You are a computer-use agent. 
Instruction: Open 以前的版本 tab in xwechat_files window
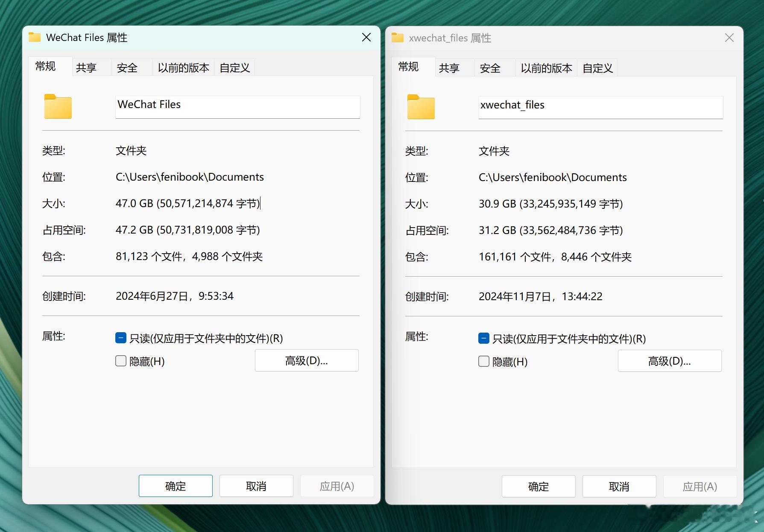pyautogui.click(x=547, y=68)
